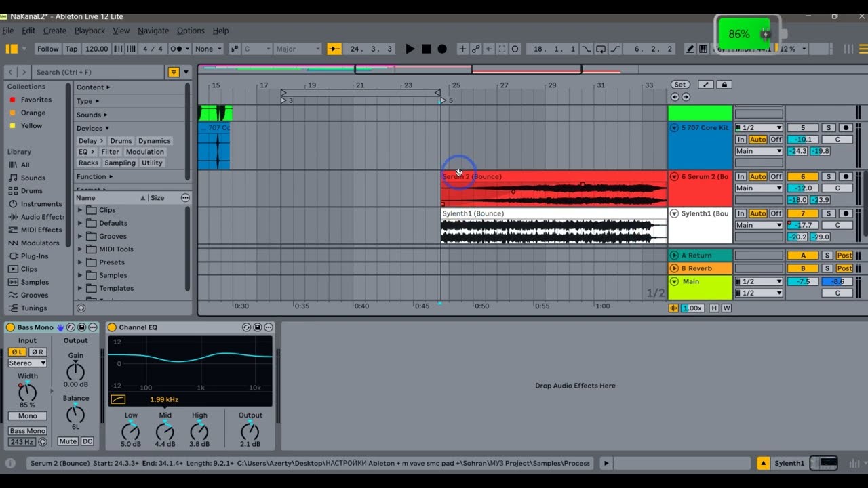Unfold the A Return track
Screen dimensions: 868x488
(x=674, y=256)
